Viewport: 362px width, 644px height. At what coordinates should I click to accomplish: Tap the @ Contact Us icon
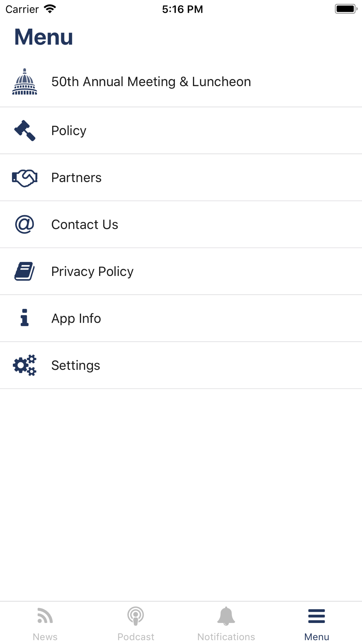pyautogui.click(x=25, y=225)
